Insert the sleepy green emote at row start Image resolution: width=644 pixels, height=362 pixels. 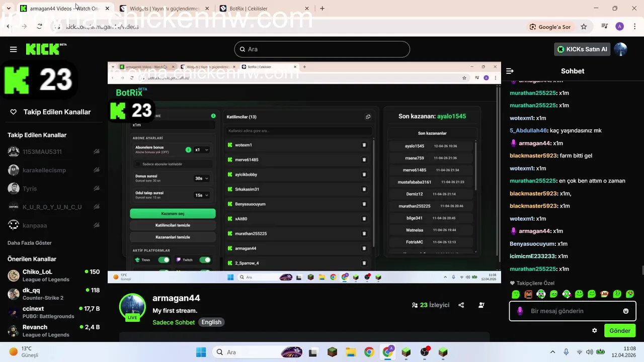(516, 294)
